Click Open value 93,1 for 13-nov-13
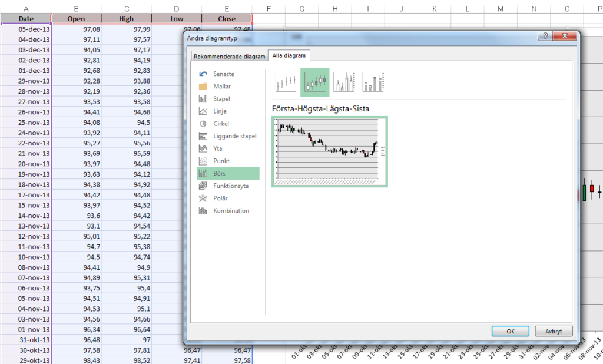This screenshot has width=603, height=364. click(x=76, y=226)
